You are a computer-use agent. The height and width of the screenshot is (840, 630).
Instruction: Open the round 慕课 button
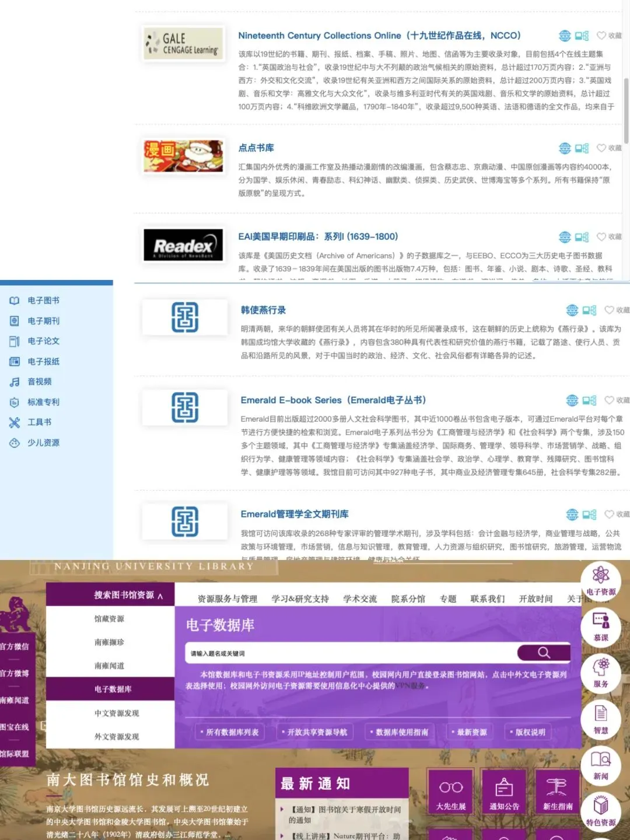601,626
